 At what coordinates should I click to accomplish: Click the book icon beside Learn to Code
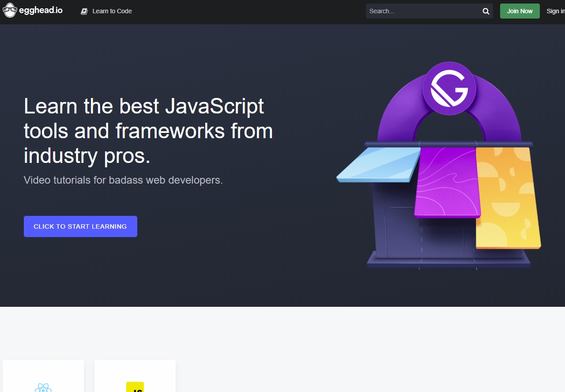click(84, 11)
